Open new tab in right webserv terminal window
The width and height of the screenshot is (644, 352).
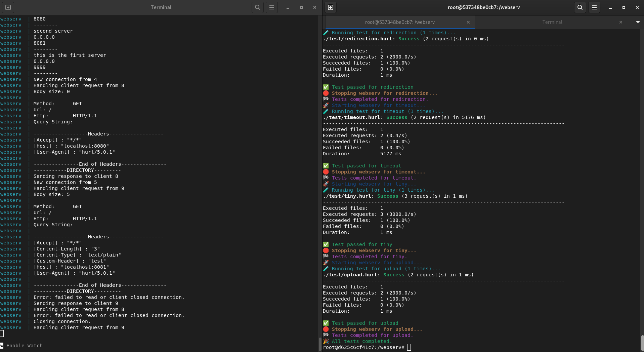(x=331, y=7)
